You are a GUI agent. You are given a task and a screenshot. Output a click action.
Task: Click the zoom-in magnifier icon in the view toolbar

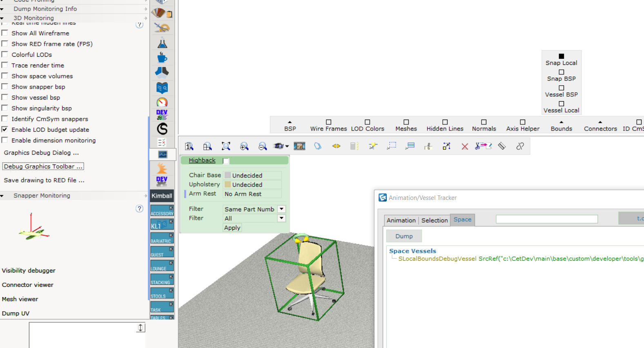[x=244, y=146]
